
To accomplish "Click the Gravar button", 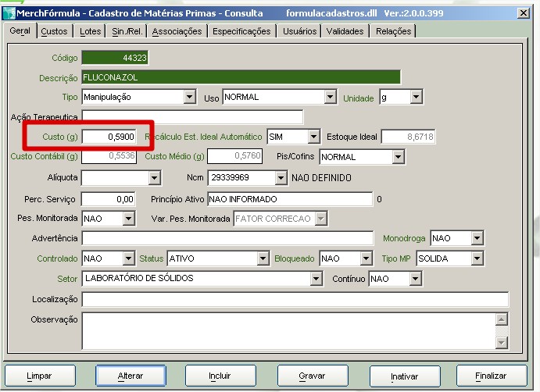I will pyautogui.click(x=312, y=376).
